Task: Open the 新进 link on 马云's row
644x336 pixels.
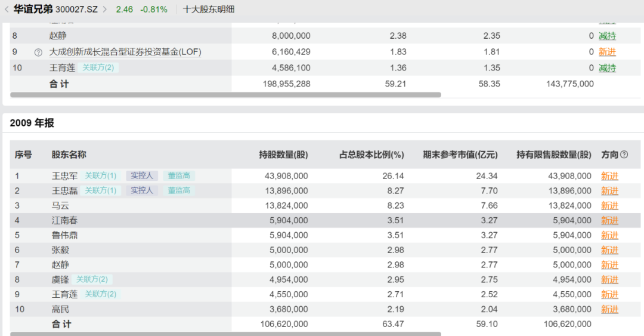Action: coord(609,206)
